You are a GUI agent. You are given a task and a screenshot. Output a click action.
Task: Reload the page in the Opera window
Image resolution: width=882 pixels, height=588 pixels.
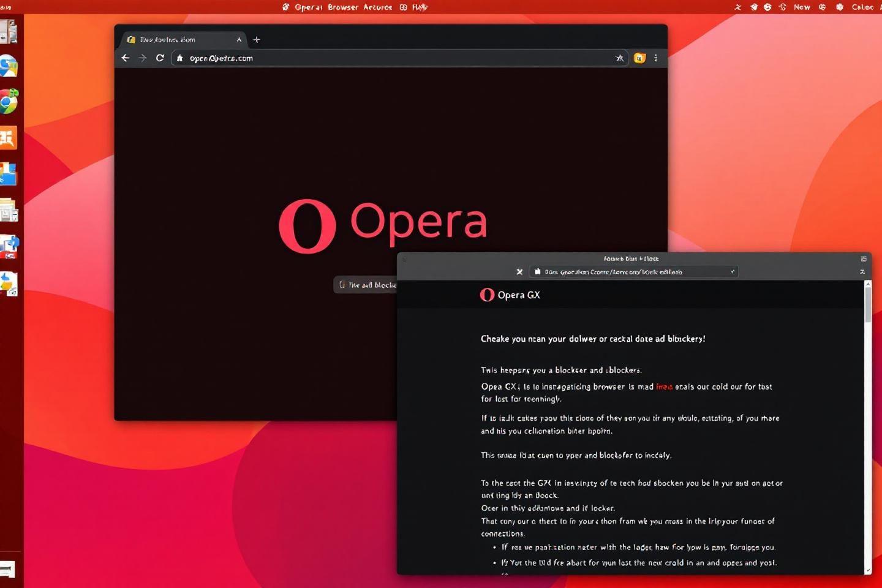click(160, 58)
